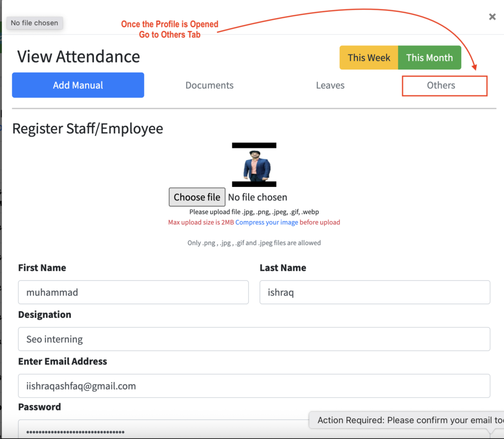The image size is (504, 439).
Task: Click the Last Name field containing ishraq
Action: (375, 292)
